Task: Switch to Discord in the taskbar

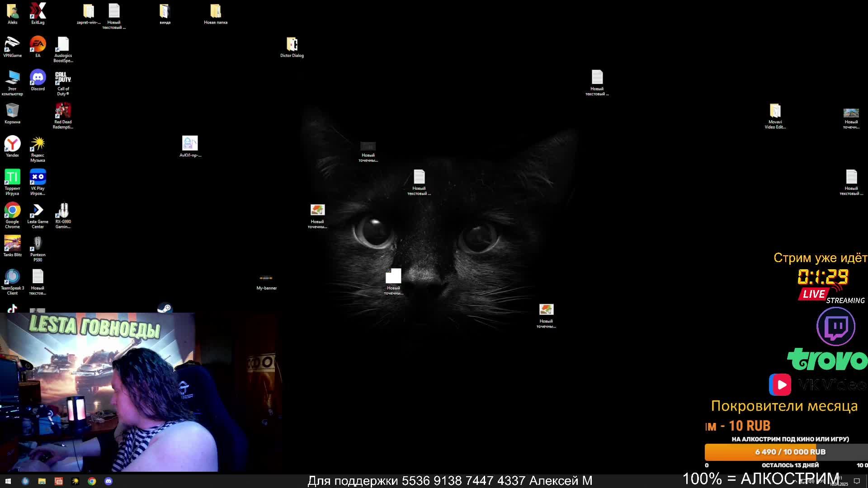Action: pyautogui.click(x=108, y=481)
